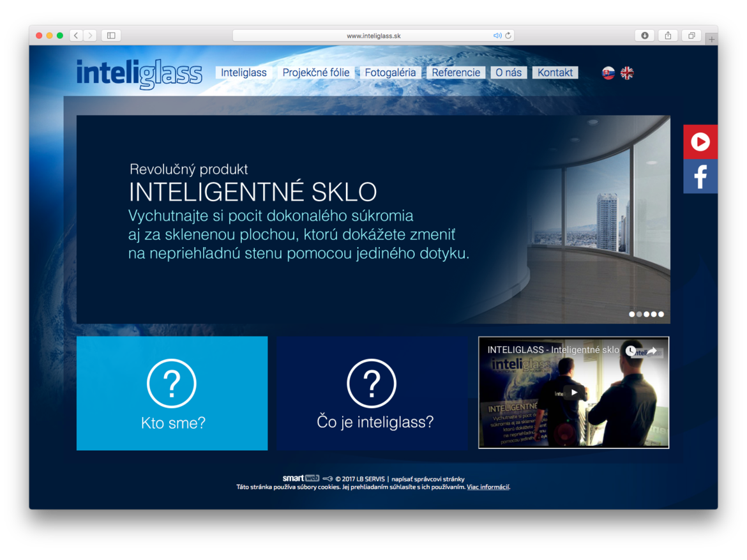The image size is (747, 560).
Task: Select the fourth slider pagination dot
Action: pyautogui.click(x=654, y=314)
